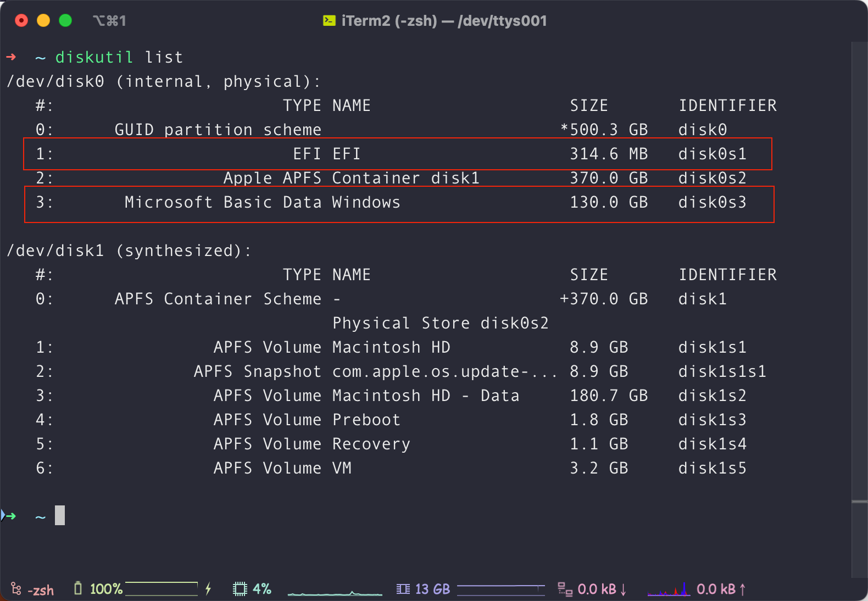
Task: Click the charging lightning bolt icon
Action: point(208,589)
